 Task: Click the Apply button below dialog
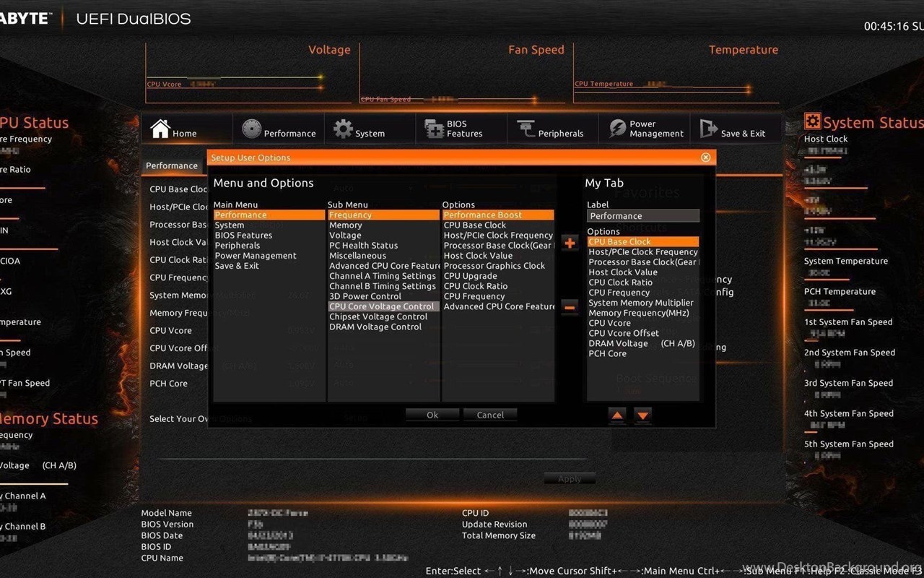[570, 479]
